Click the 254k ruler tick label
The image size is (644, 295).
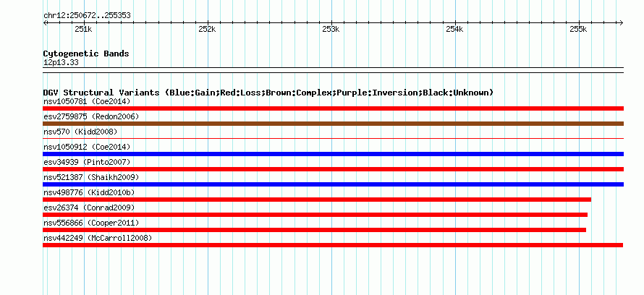(x=454, y=30)
